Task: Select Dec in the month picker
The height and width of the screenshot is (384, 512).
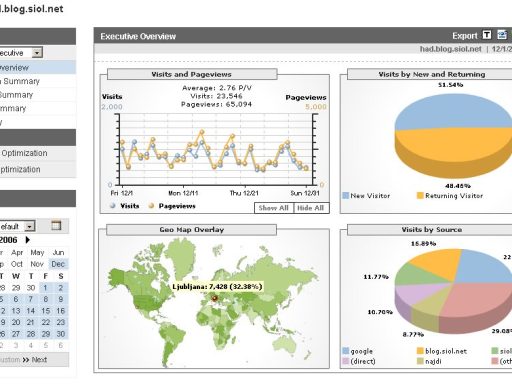Action: point(58,264)
